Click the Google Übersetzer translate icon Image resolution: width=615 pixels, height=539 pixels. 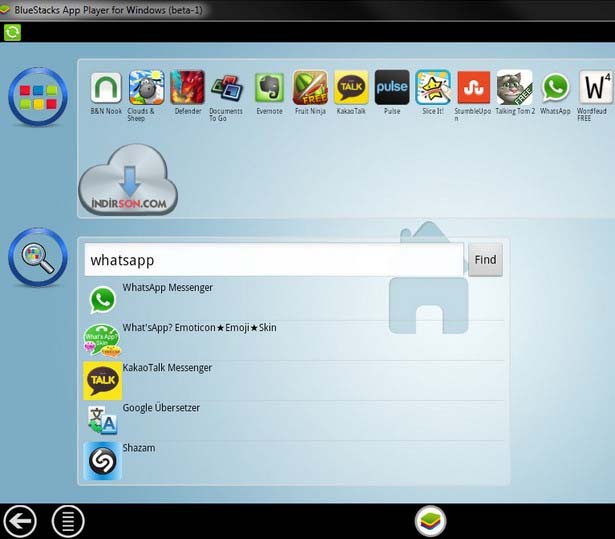[102, 421]
